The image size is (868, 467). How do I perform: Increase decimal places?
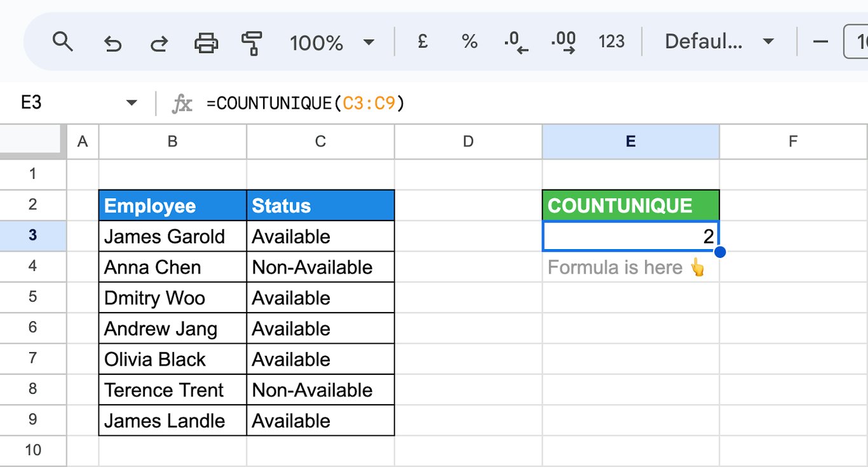563,43
